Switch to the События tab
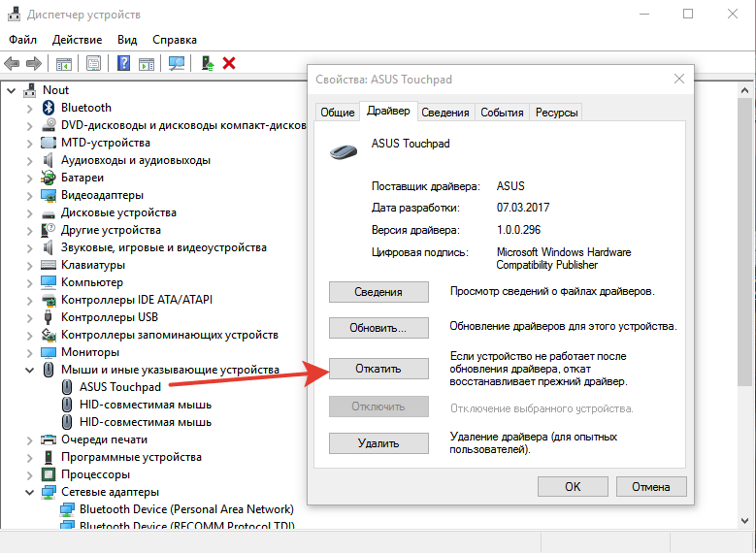The image size is (756, 553). click(x=502, y=113)
